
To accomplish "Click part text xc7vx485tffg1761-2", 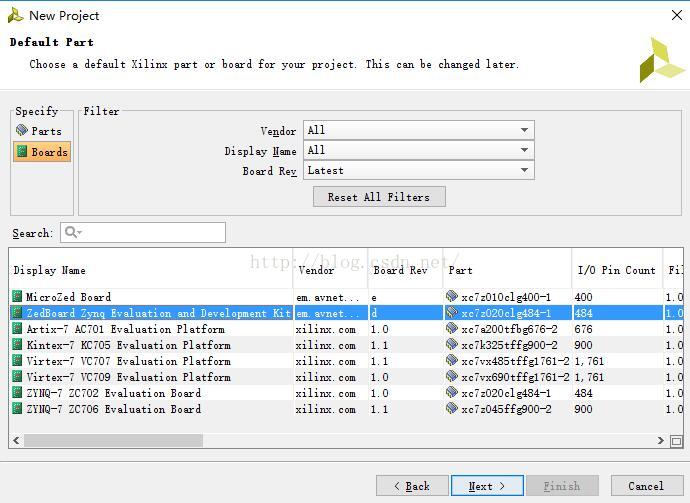I will [x=515, y=362].
